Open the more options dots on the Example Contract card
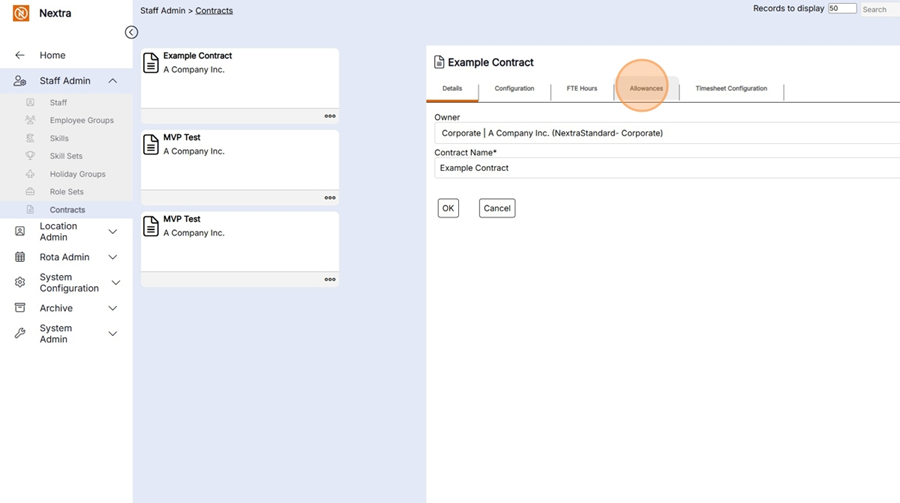This screenshot has height=503, width=900. coord(330,116)
